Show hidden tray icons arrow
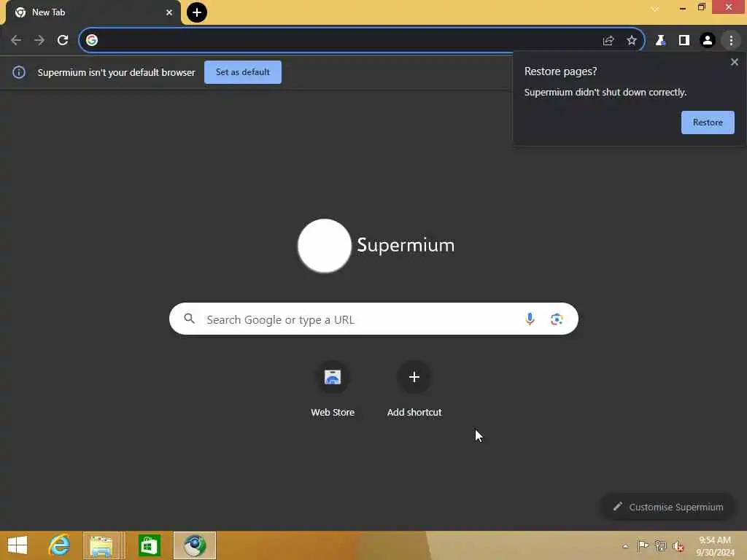The image size is (747, 560). click(x=625, y=546)
